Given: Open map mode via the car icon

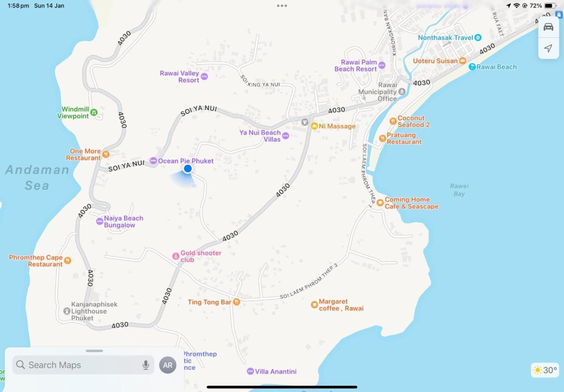Looking at the screenshot, I should pos(548,27).
